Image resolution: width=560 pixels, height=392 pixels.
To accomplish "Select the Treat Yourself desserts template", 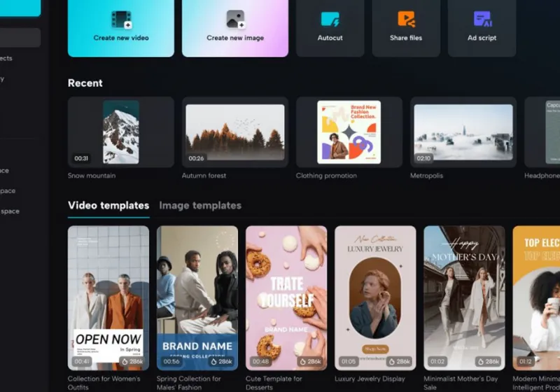I will (286, 298).
